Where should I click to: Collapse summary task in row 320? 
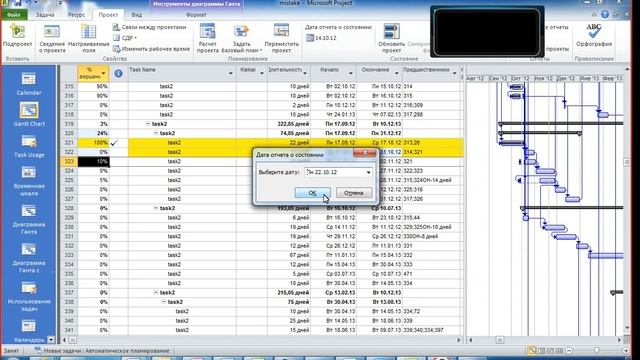coord(156,133)
